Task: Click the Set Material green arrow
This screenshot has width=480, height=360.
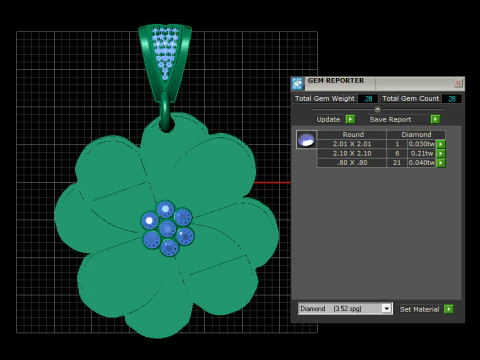Action: (449, 309)
